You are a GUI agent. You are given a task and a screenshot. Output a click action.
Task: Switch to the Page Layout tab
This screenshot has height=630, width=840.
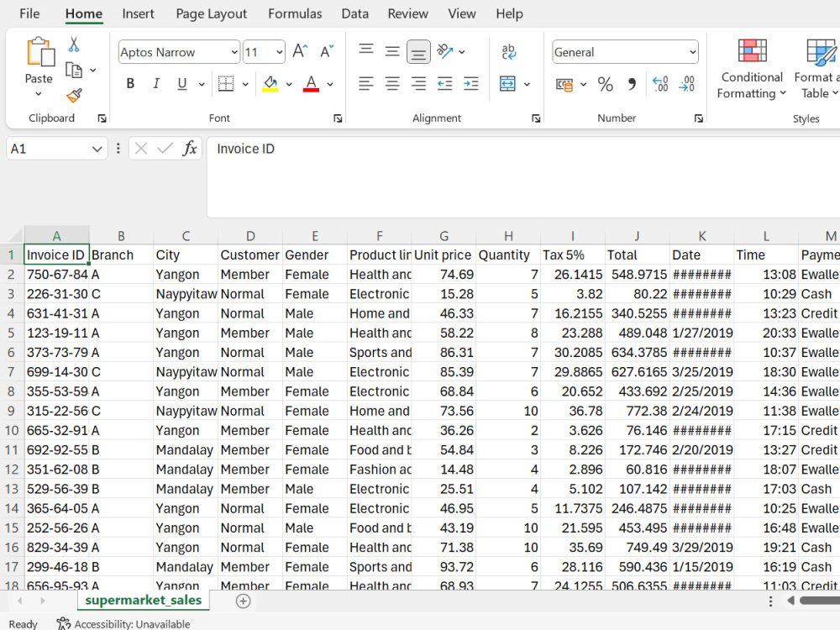[211, 14]
